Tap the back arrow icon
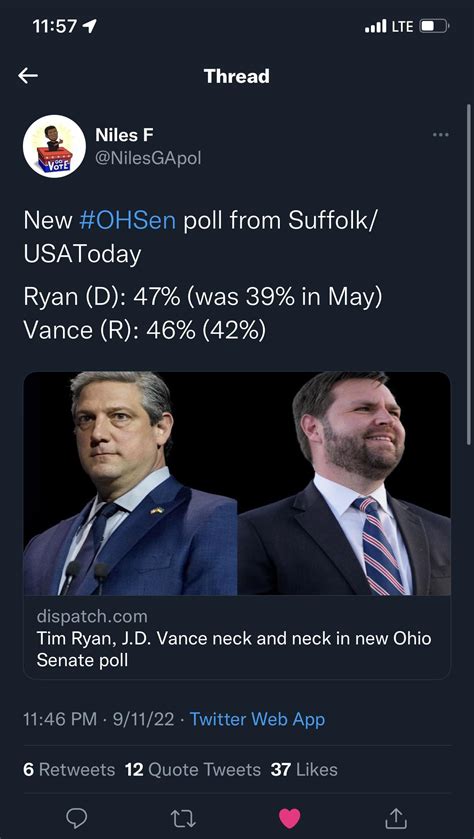 click(28, 76)
